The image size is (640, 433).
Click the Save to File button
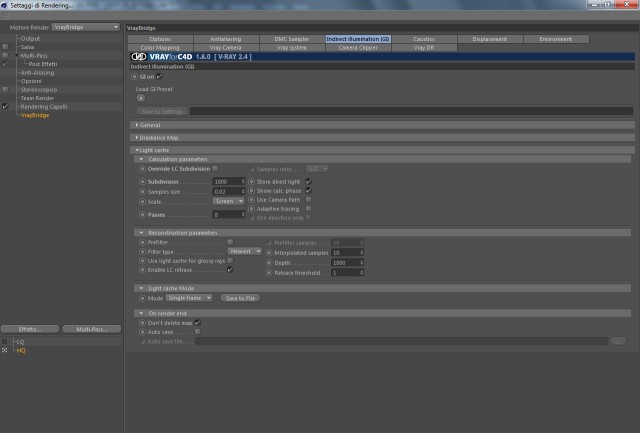pyautogui.click(x=240, y=298)
